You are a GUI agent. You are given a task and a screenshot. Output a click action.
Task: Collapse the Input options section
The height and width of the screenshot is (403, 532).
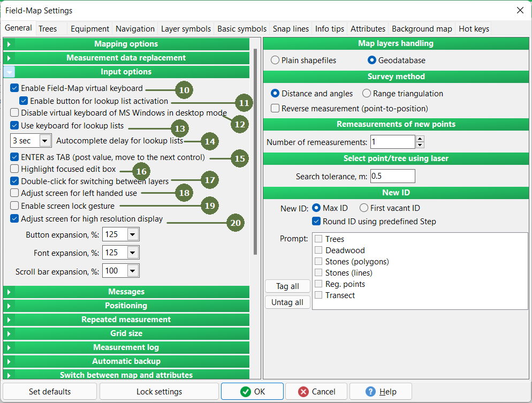tap(10, 72)
